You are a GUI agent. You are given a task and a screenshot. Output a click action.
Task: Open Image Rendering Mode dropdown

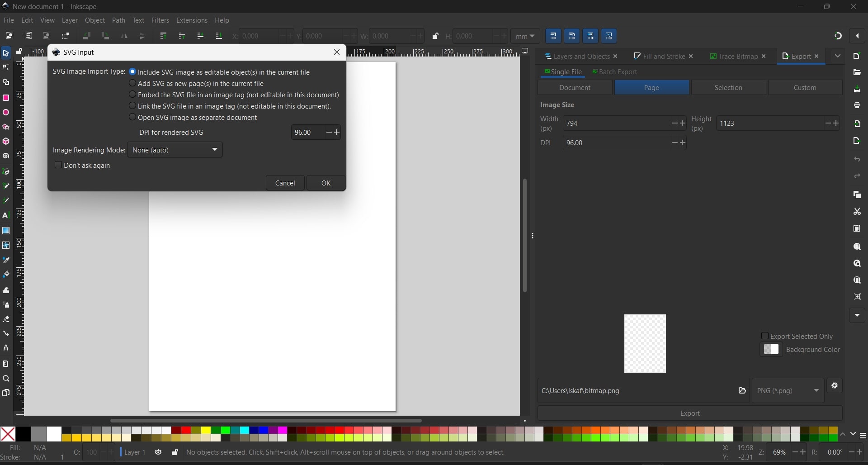(x=175, y=150)
